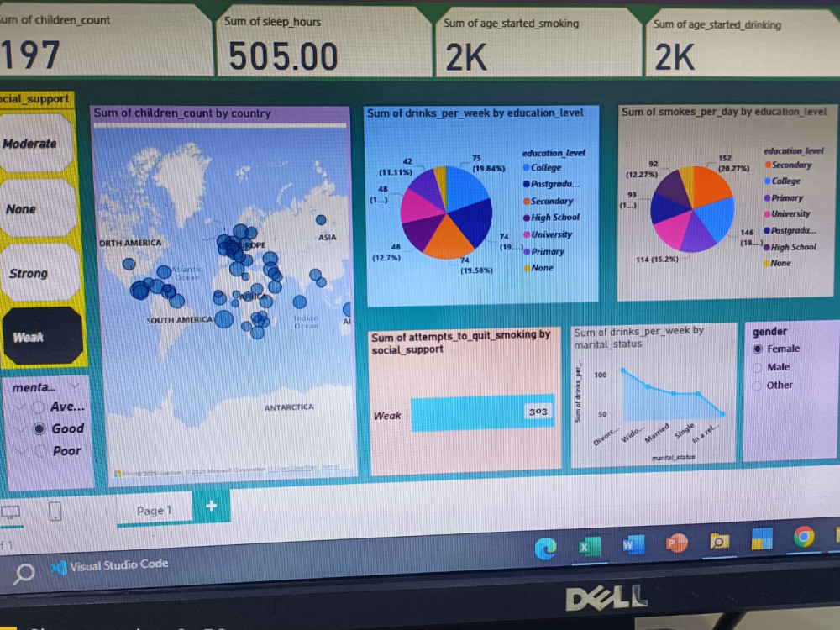Select the orange 74 (19.58%) slice in drinks pie
This screenshot has width=840, height=630.
[x=449, y=239]
